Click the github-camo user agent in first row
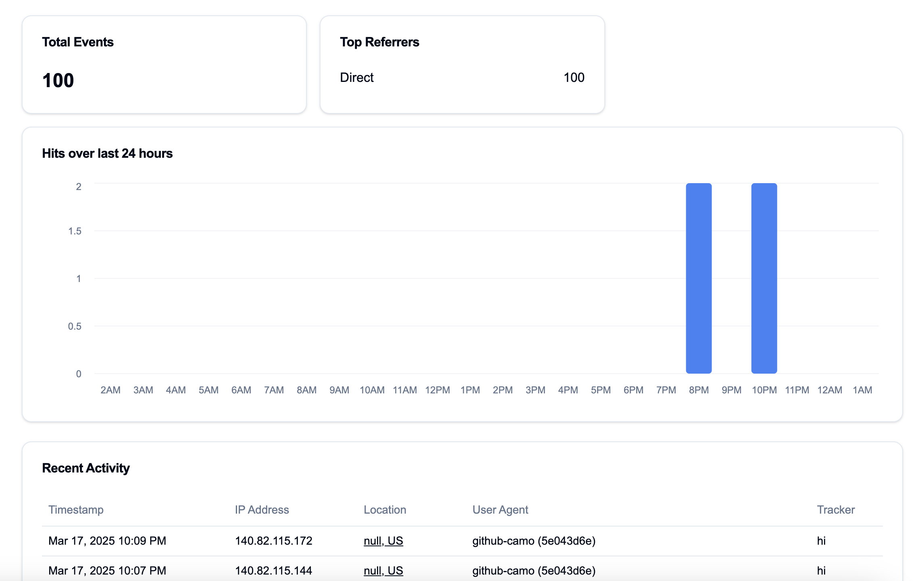The width and height of the screenshot is (924, 581). pyautogui.click(x=533, y=541)
